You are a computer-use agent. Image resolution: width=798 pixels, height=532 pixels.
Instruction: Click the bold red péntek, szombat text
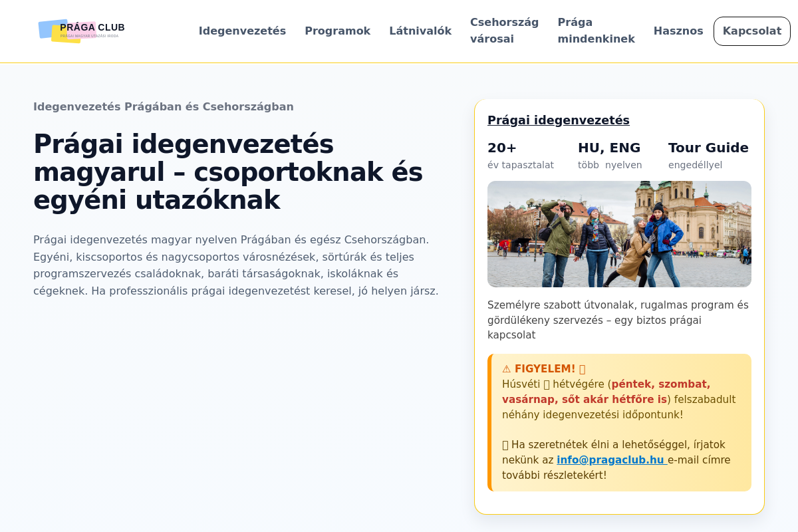[x=660, y=384]
